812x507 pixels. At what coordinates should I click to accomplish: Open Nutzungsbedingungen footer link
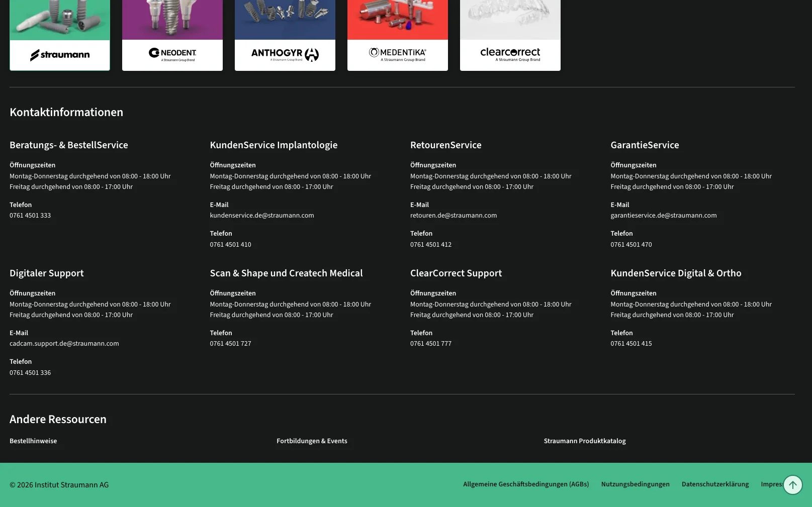(636, 484)
